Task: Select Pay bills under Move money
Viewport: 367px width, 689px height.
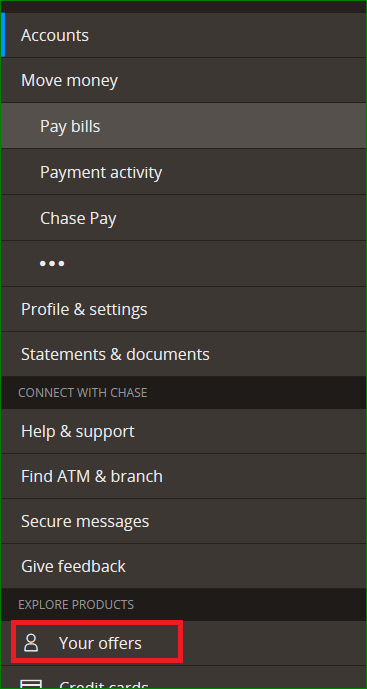Action: click(x=184, y=126)
